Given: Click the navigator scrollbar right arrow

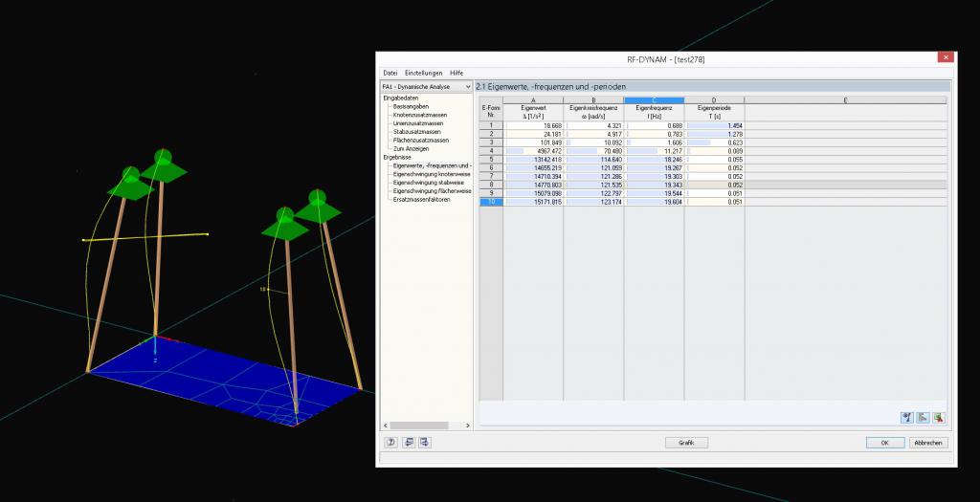Looking at the screenshot, I should (x=467, y=426).
